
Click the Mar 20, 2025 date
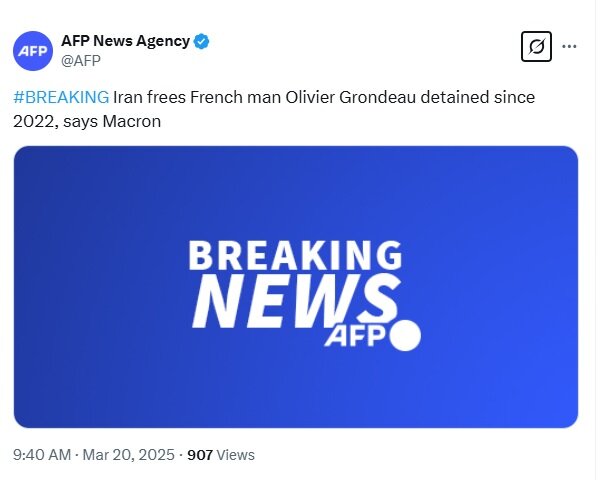click(x=127, y=454)
